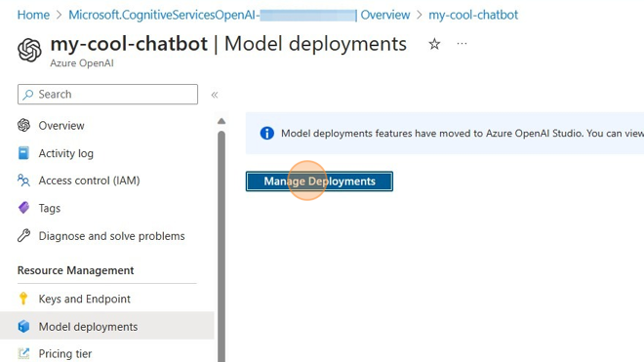Open the more options ellipsis menu
Viewport: 644px width, 362px height.
point(462,44)
